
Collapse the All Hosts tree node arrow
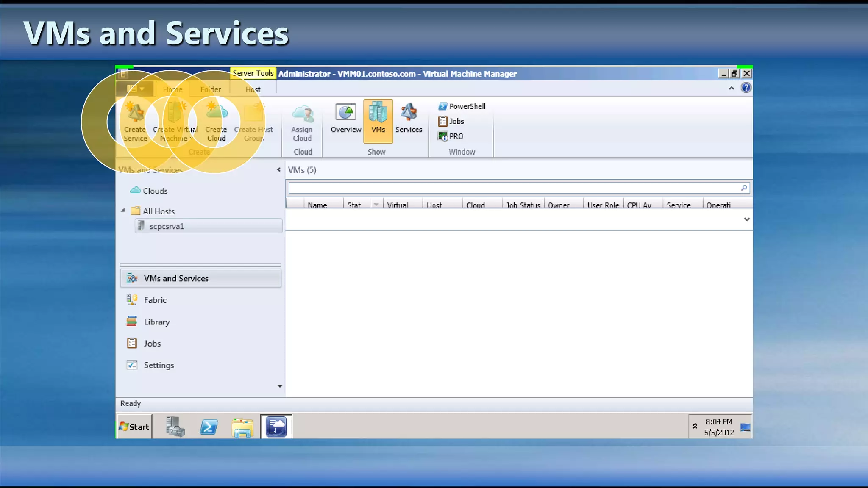tap(123, 211)
